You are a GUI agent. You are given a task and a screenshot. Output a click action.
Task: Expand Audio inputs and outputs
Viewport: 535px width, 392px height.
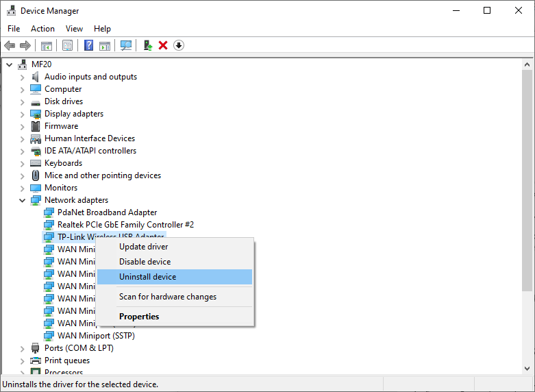pos(22,77)
